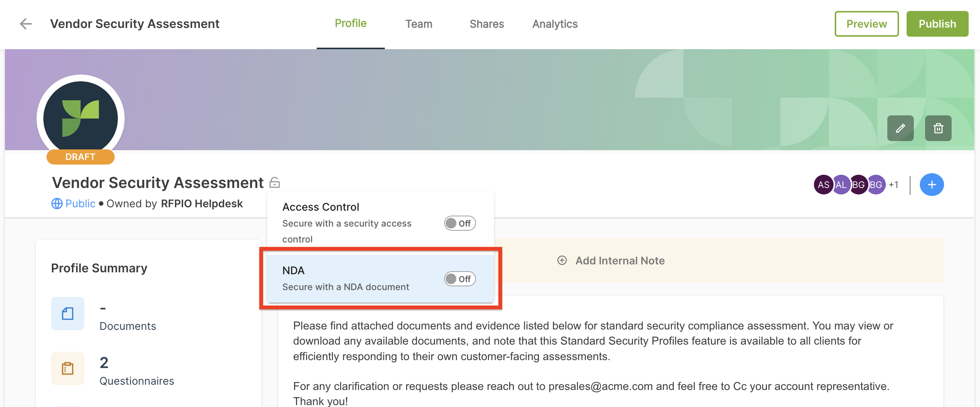Toggle the Access Control switch
The image size is (980, 407).
[460, 223]
